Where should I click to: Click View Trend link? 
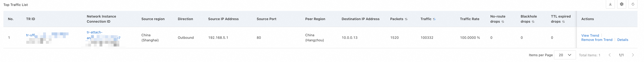590,36
